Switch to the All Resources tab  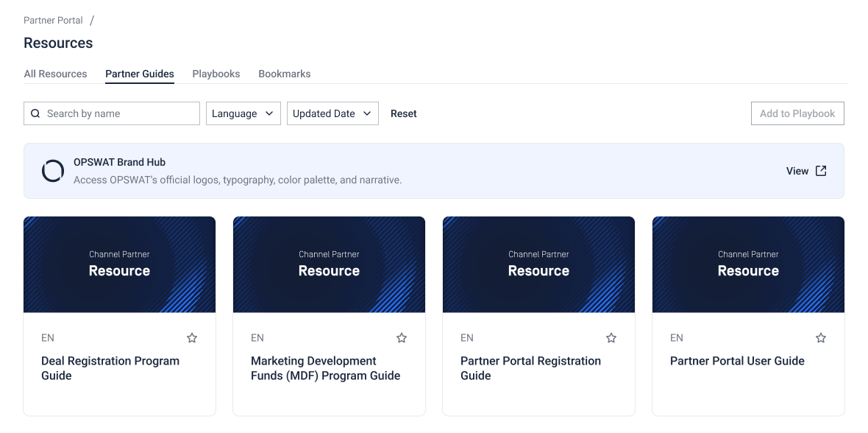click(55, 74)
